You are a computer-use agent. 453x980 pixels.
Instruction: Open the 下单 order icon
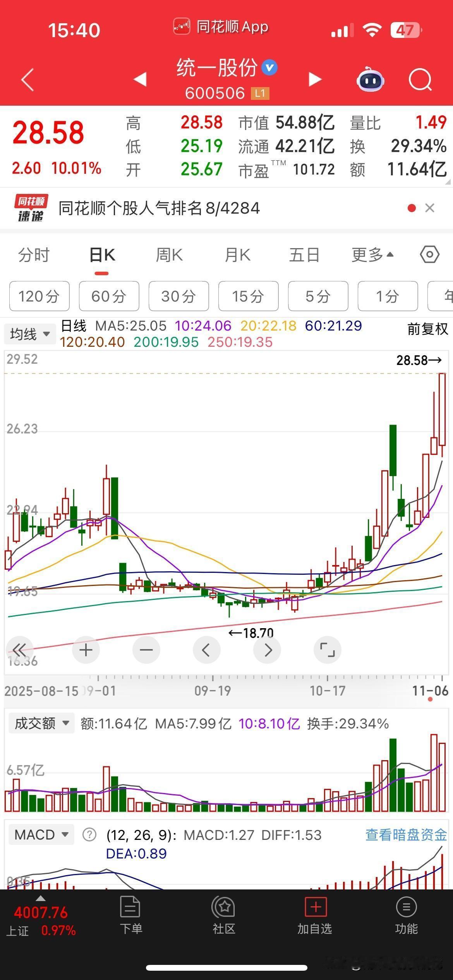pyautogui.click(x=130, y=907)
